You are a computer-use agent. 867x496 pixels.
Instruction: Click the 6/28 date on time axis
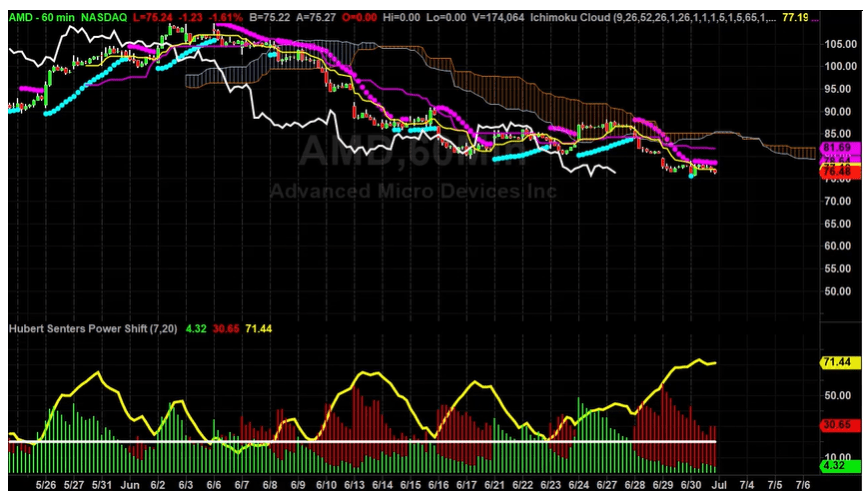(x=635, y=485)
